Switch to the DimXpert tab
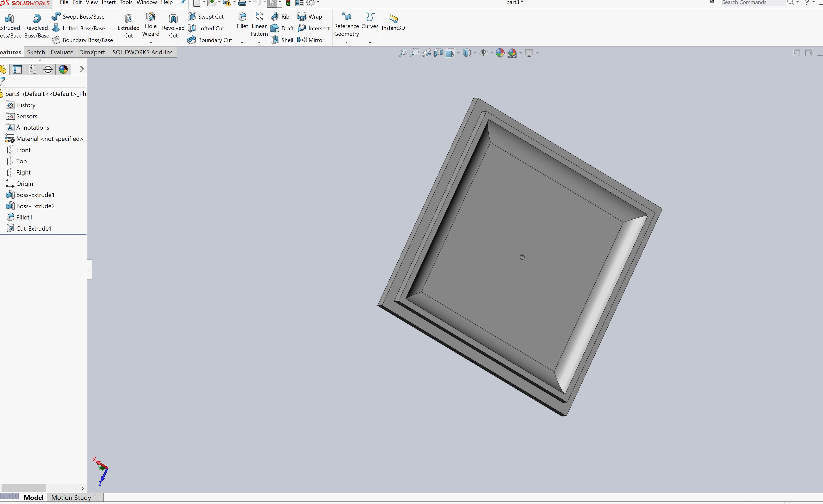The image size is (823, 504). coord(92,52)
